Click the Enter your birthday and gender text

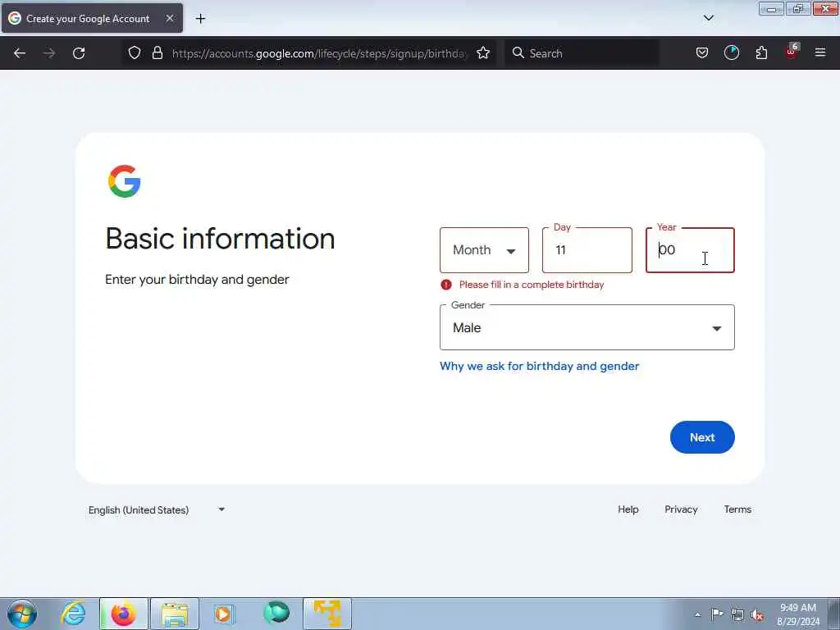[x=197, y=280]
